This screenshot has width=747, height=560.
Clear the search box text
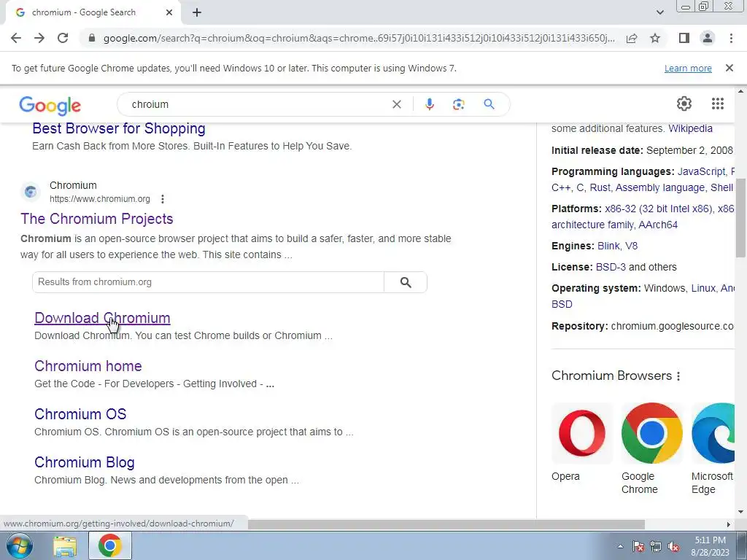coord(396,104)
